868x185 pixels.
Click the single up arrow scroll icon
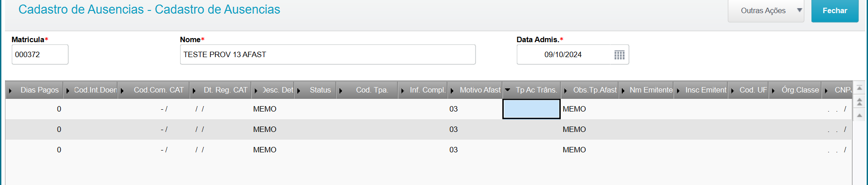click(x=859, y=115)
